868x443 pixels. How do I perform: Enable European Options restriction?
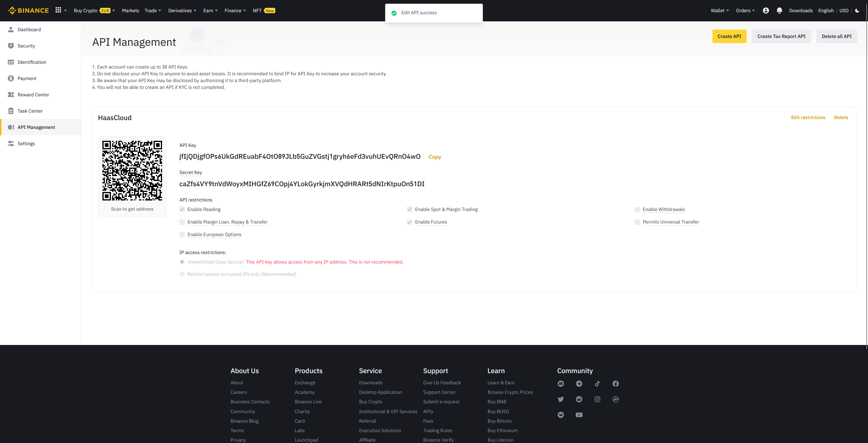[182, 234]
